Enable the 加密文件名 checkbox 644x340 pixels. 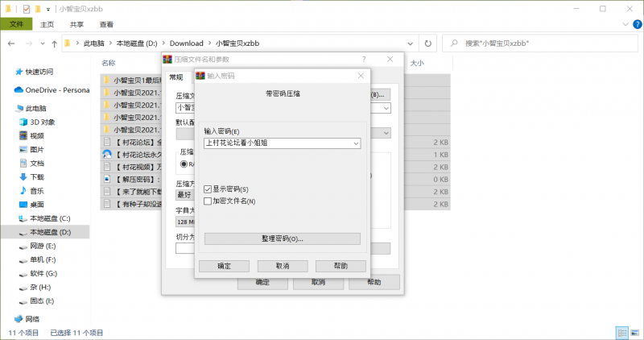[208, 201]
